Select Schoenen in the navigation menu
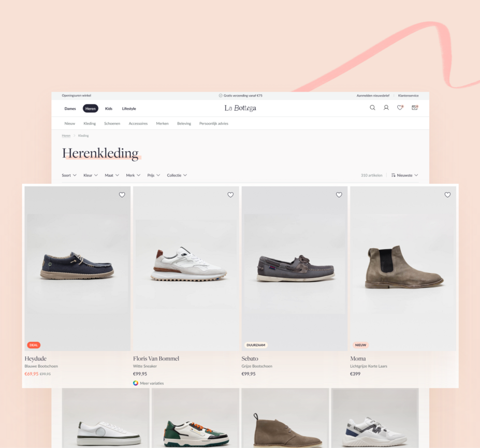 point(112,124)
